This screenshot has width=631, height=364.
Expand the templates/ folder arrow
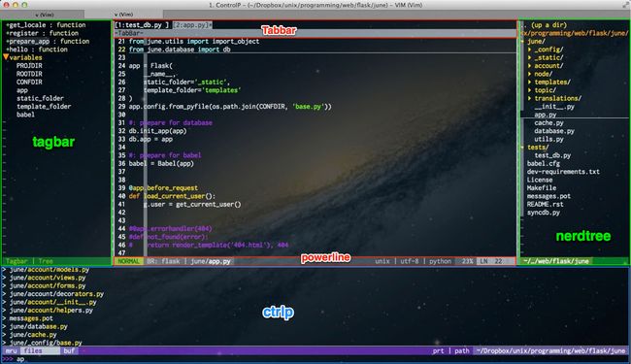pos(530,82)
